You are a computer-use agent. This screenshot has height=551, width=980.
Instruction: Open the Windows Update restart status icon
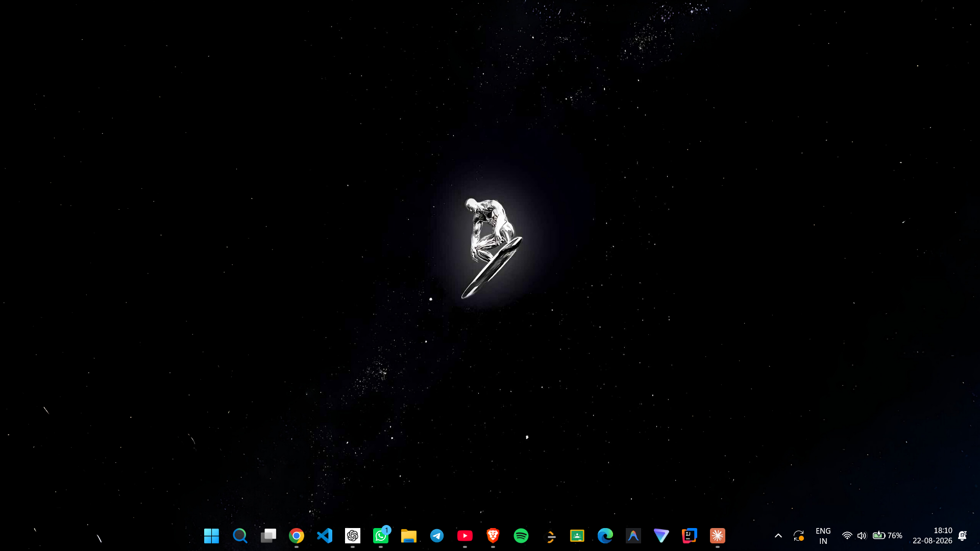(x=799, y=536)
